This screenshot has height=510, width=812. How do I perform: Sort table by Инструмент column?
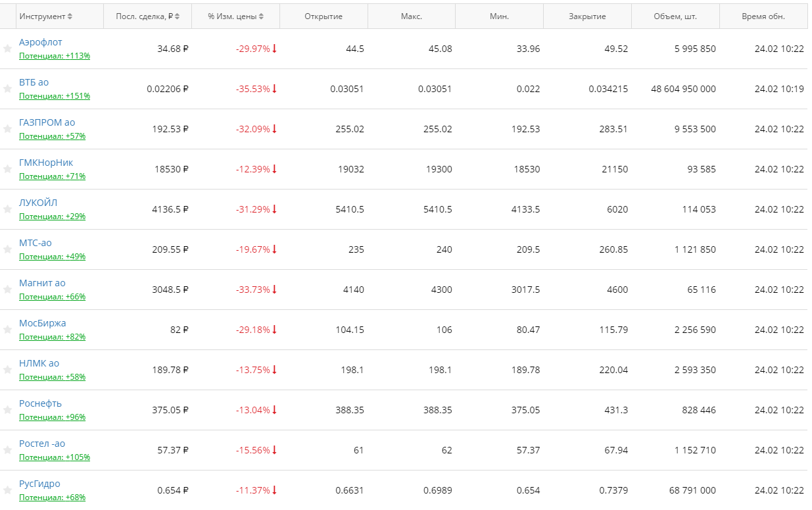point(46,16)
